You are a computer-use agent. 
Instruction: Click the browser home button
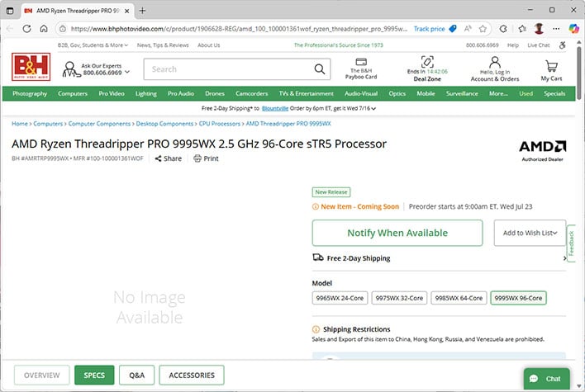pyautogui.click(x=44, y=29)
